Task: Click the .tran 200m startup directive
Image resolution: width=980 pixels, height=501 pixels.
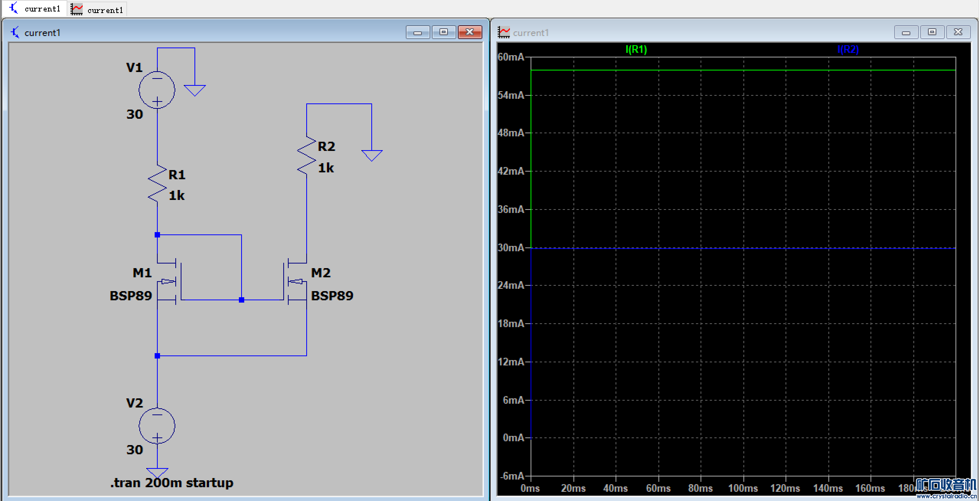Action: (171, 483)
